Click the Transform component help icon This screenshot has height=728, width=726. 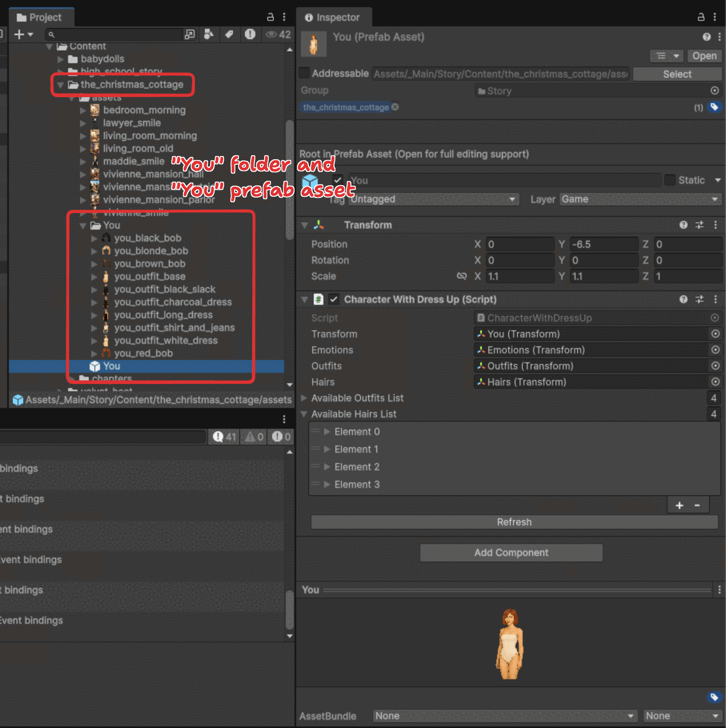coord(683,225)
